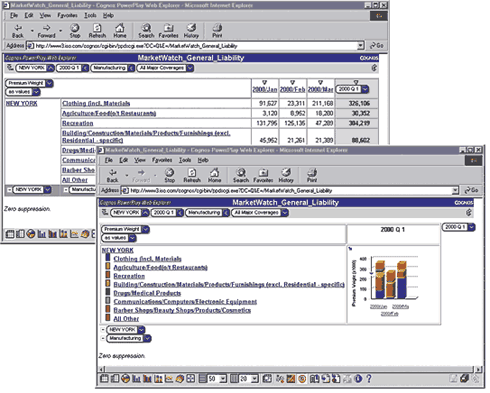
Task: Select pie chart icon in rear window bottom toolbar
Action: pos(31,234)
